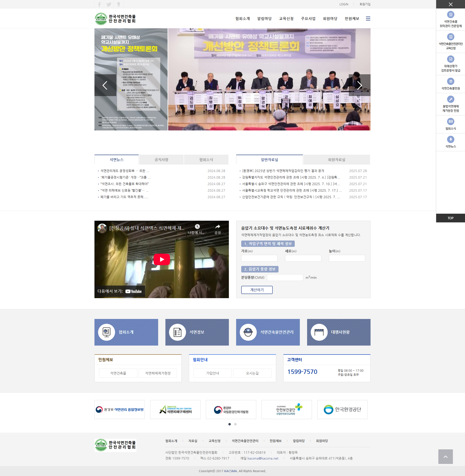Click the LOGIN link
Screen dimensions: 465x476
pyautogui.click(x=344, y=4)
